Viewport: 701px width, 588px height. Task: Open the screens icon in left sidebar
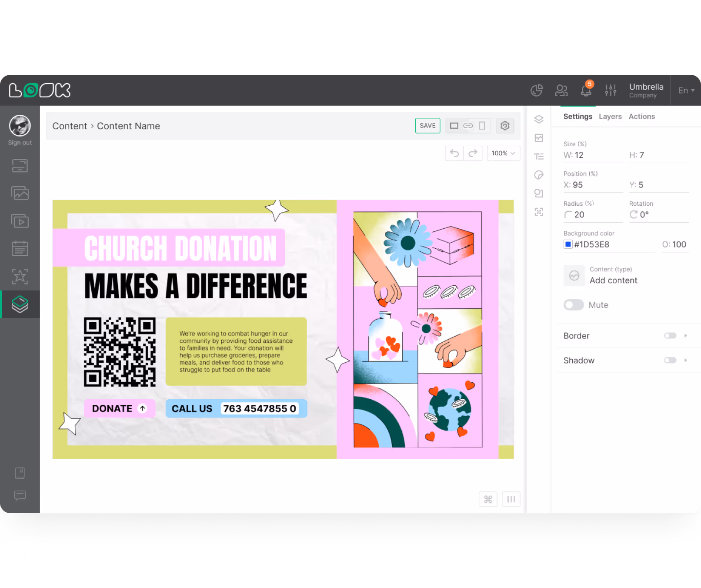[20, 166]
